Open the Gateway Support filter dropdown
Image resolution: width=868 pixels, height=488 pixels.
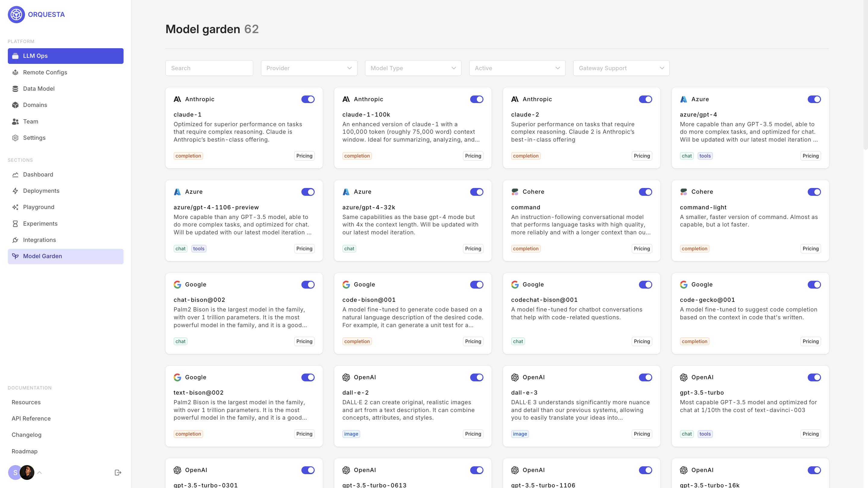click(621, 68)
